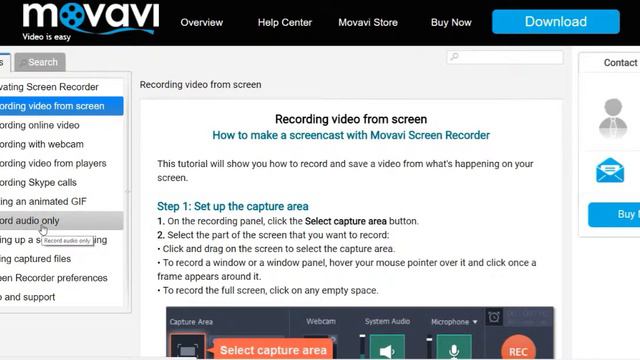
Task: Open Record audio only topic
Action: [x=61, y=221]
